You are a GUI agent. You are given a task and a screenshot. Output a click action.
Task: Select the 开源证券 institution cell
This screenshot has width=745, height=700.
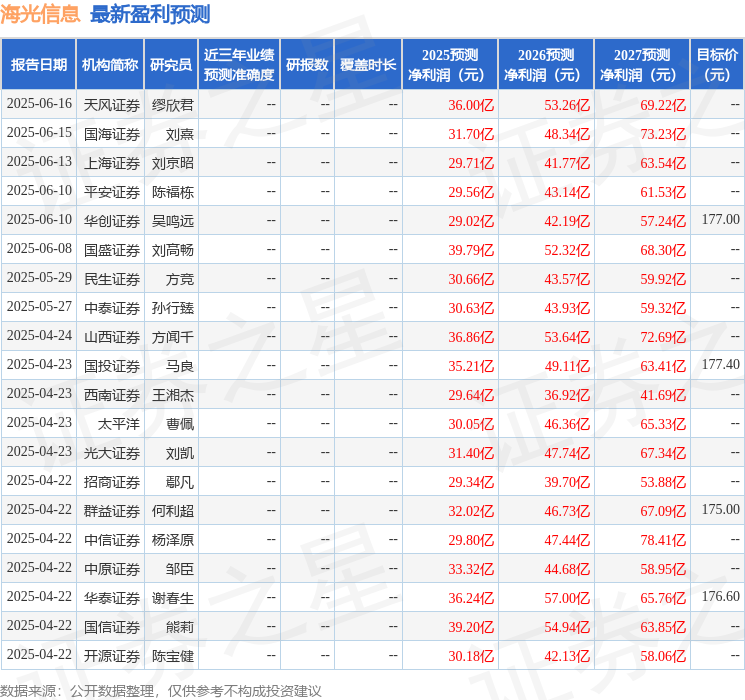(112, 656)
